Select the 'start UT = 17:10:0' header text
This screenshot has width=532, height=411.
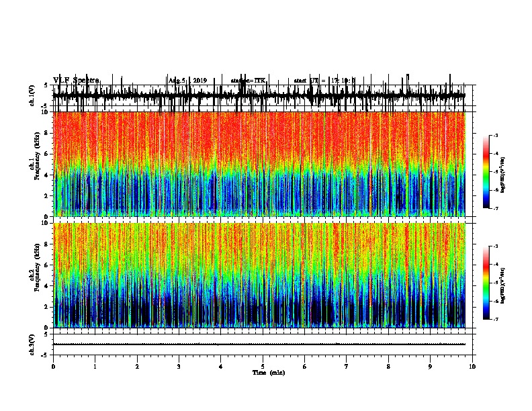[324, 81]
